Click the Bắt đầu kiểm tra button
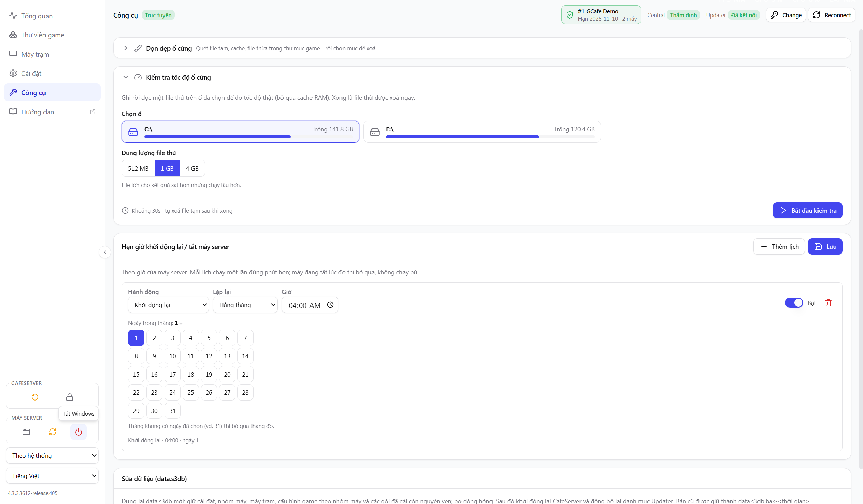The height and width of the screenshot is (504, 863). tap(807, 210)
